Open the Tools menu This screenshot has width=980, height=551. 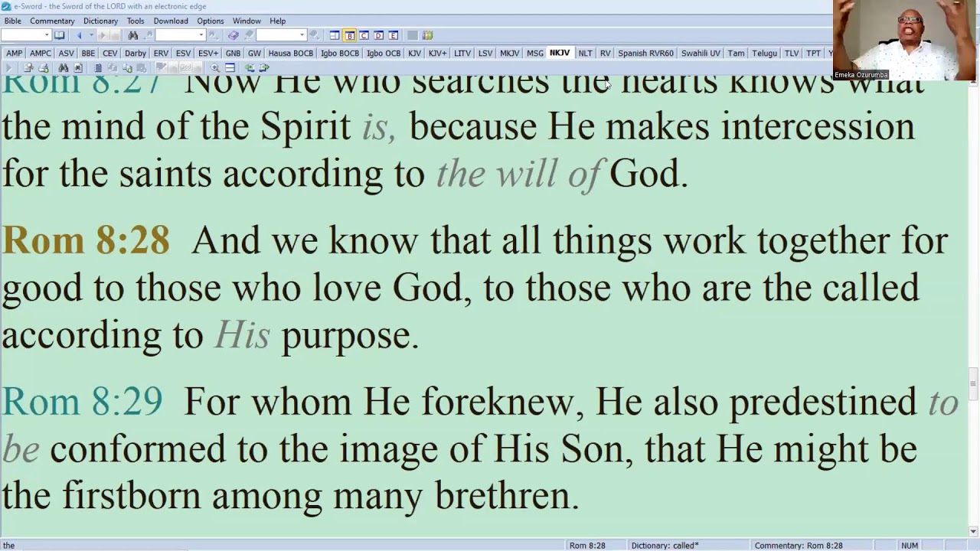136,21
